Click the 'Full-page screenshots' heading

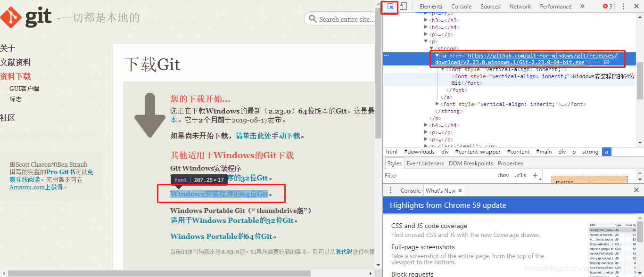tap(423, 247)
